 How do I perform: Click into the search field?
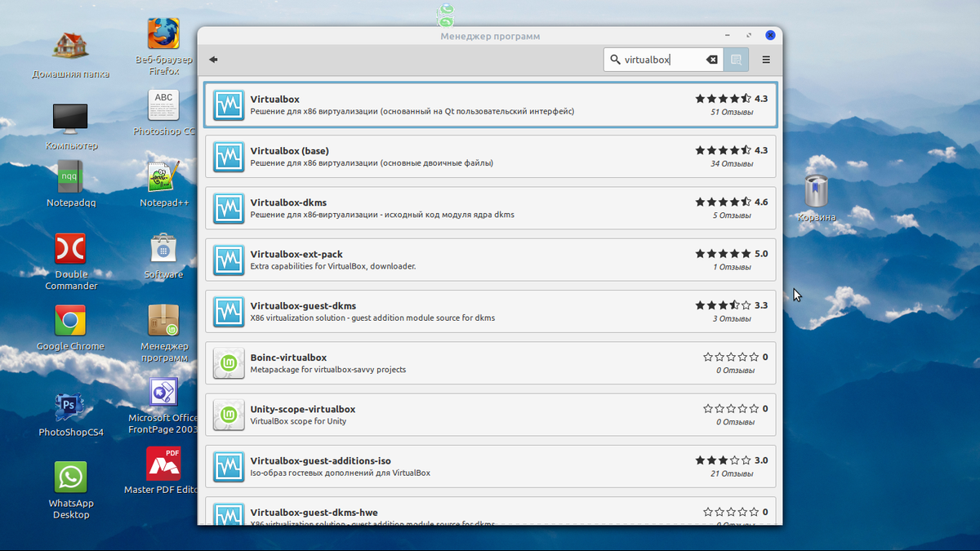[664, 60]
